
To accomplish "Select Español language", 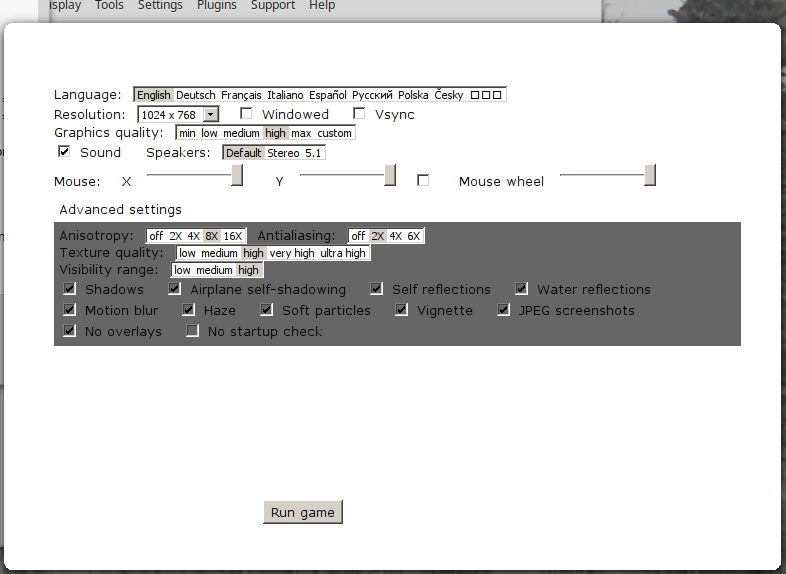I will [328, 95].
